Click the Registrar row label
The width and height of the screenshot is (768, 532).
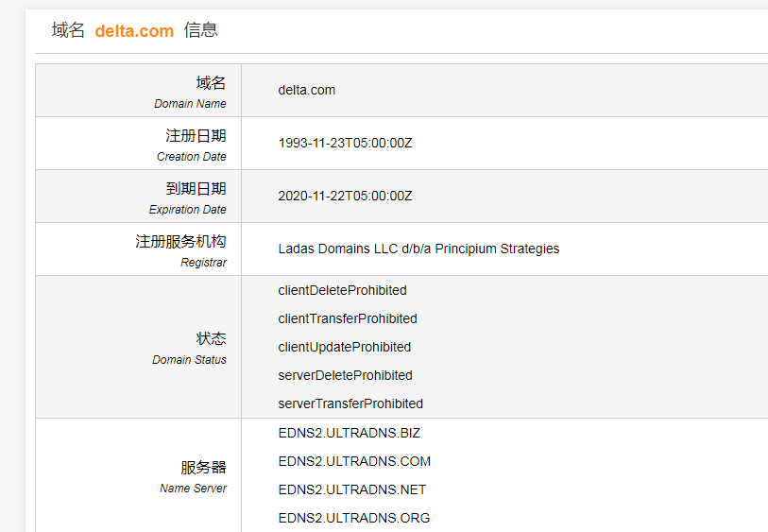pyautogui.click(x=182, y=249)
